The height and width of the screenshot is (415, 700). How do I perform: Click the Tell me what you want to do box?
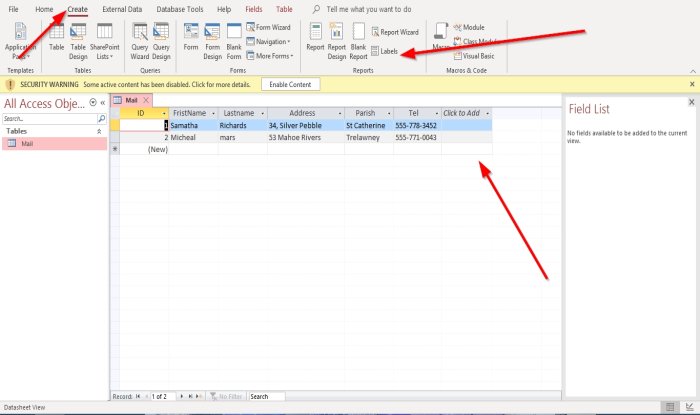click(x=369, y=9)
